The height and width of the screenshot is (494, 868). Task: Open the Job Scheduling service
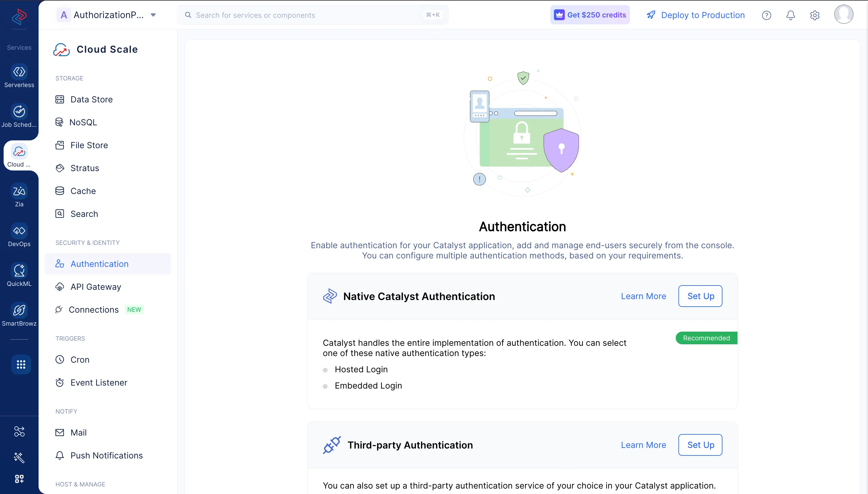point(19,116)
